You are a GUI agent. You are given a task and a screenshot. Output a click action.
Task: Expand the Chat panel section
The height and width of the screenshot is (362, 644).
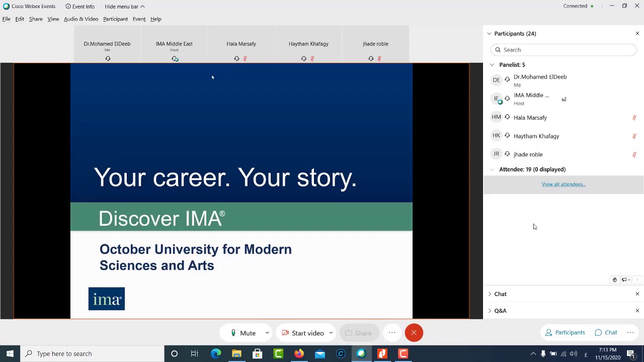point(490,294)
